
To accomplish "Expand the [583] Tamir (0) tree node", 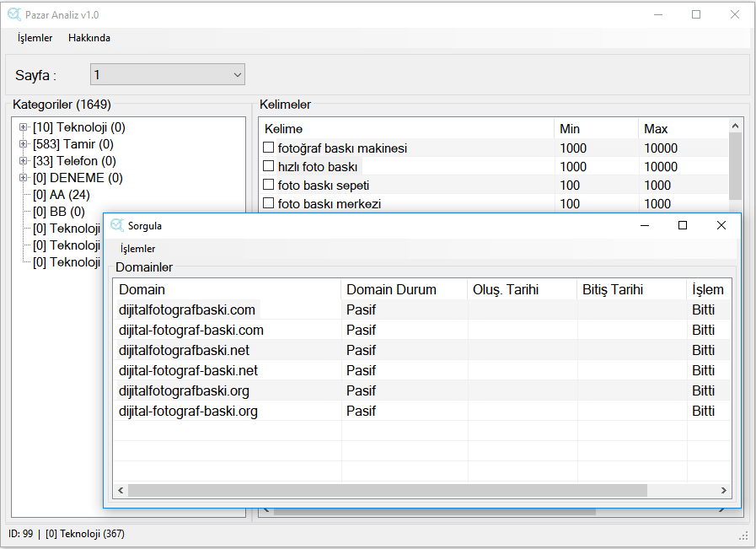I will [23, 144].
